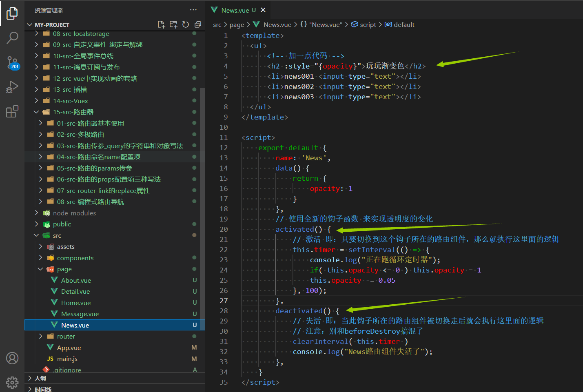583x392 pixels.
Task: Click the 资源管理器 explorer panel title
Action: 49,10
